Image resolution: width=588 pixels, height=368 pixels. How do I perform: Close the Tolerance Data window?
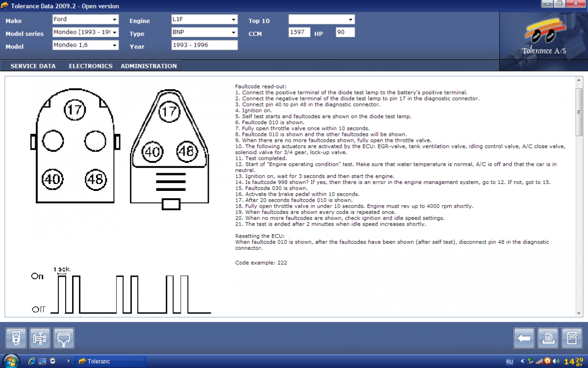click(x=575, y=4)
